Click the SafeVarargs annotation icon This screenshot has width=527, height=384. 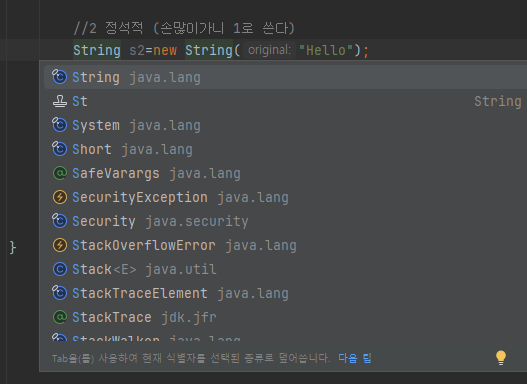coord(60,173)
